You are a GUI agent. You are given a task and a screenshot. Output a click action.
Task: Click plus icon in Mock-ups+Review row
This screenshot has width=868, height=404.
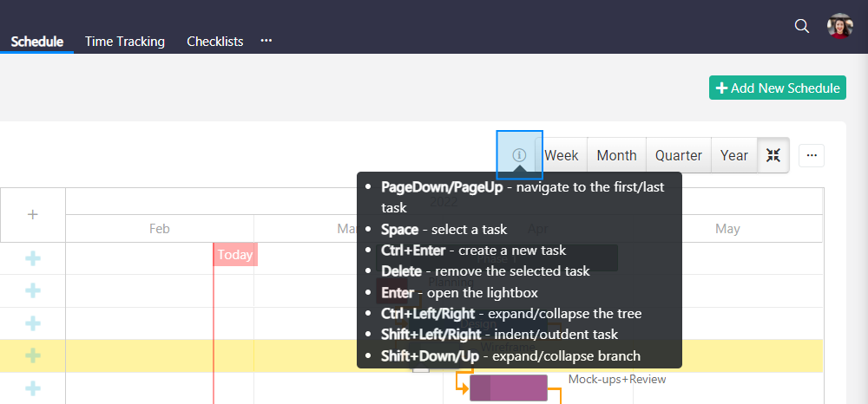point(33,388)
